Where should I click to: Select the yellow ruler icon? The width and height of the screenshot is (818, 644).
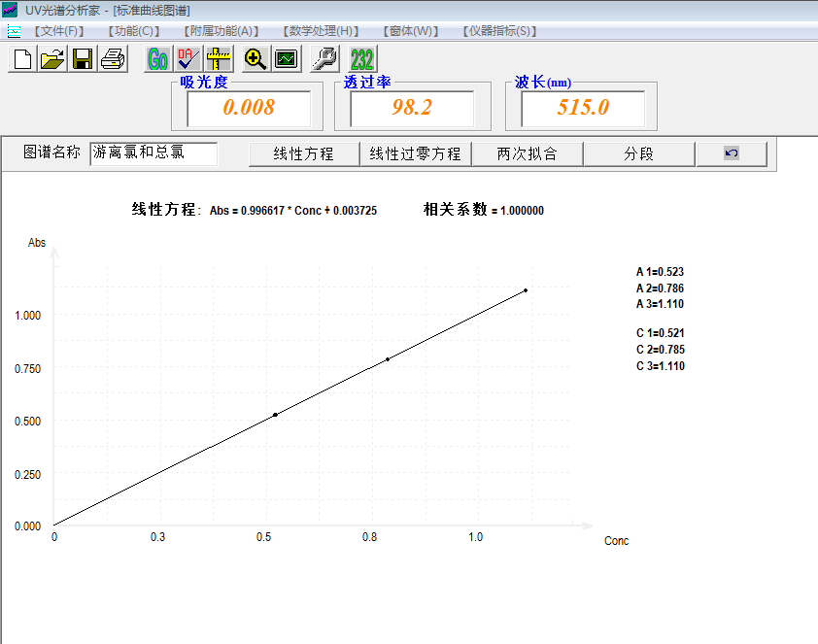click(219, 59)
